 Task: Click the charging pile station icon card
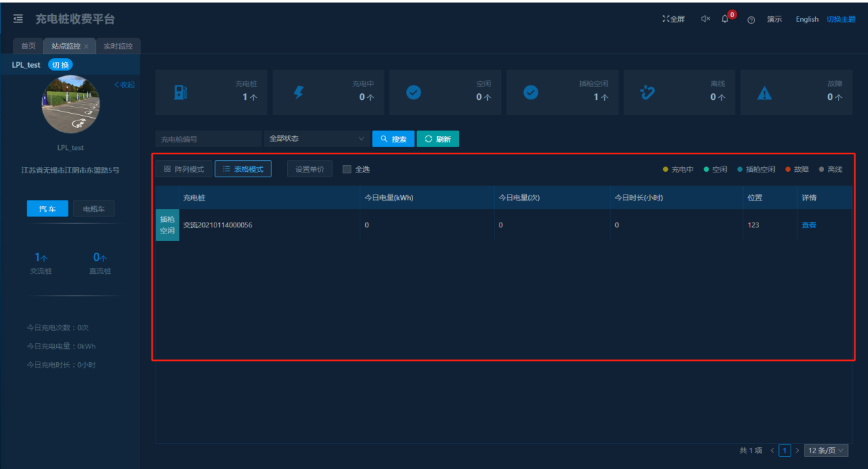180,92
